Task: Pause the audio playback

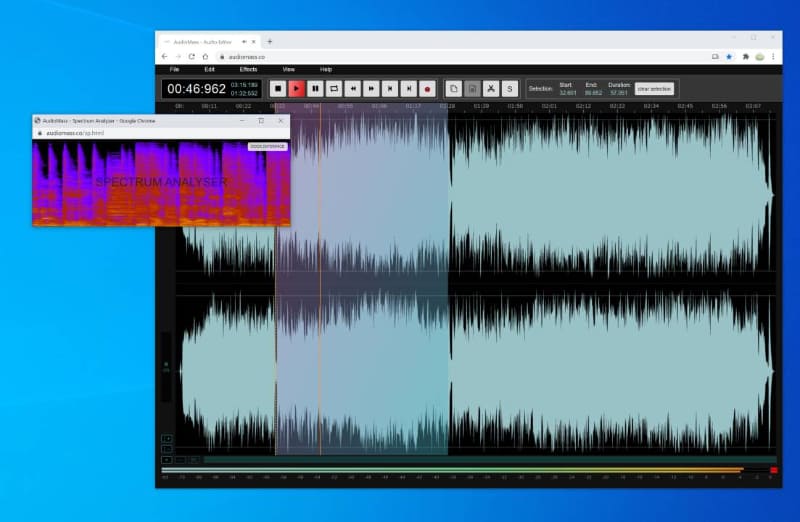Action: pos(315,89)
